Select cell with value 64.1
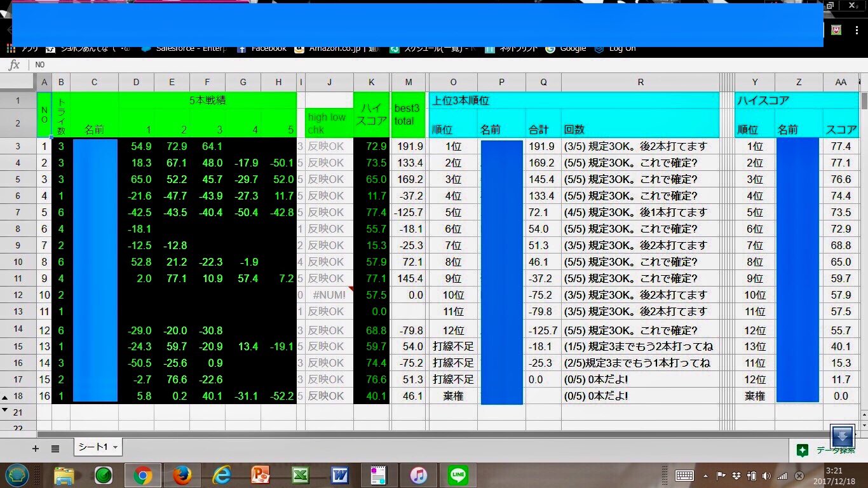Image resolution: width=868 pixels, height=488 pixels. click(x=208, y=146)
